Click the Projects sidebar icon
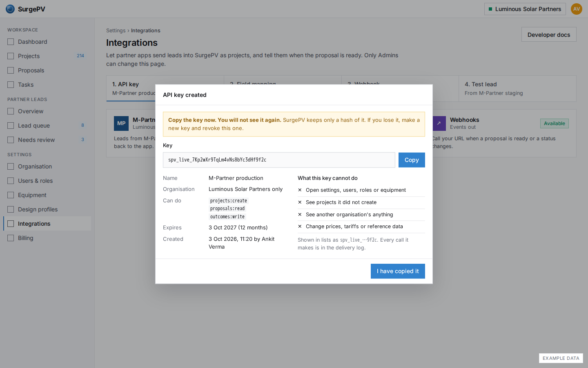588x368 pixels. [x=11, y=56]
